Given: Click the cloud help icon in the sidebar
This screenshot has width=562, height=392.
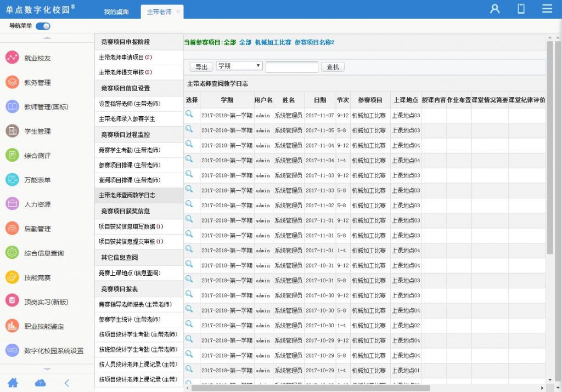Looking at the screenshot, I should [40, 383].
